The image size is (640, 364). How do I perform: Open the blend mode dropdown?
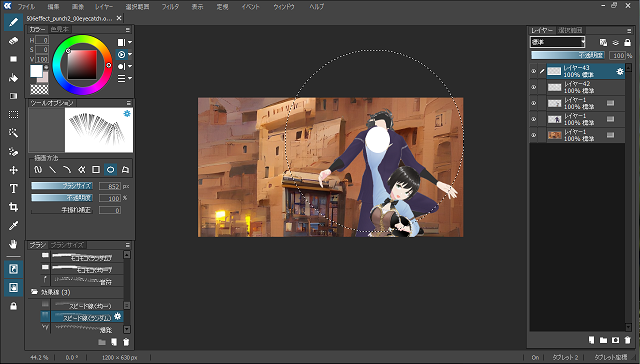(x=558, y=42)
